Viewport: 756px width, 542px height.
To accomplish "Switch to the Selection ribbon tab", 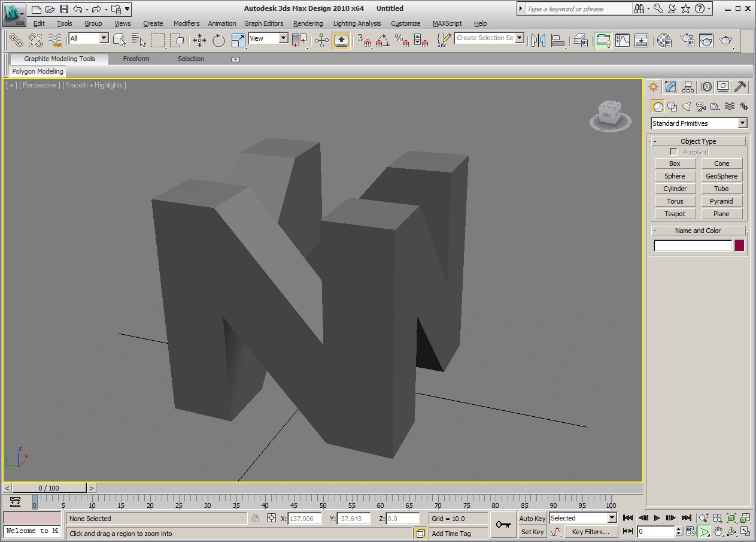I will point(190,59).
